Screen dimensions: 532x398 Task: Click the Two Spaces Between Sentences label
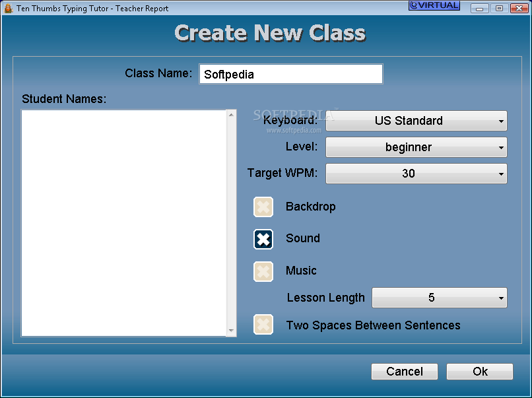click(373, 325)
